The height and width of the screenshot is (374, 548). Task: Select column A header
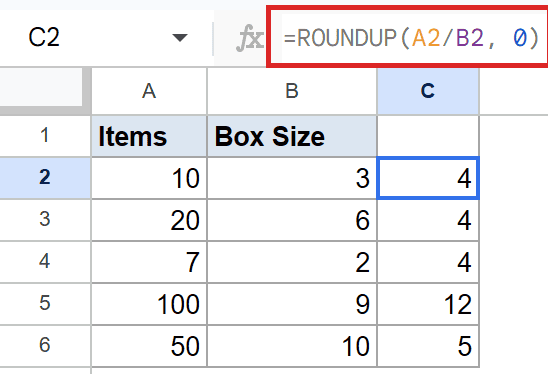point(149,91)
